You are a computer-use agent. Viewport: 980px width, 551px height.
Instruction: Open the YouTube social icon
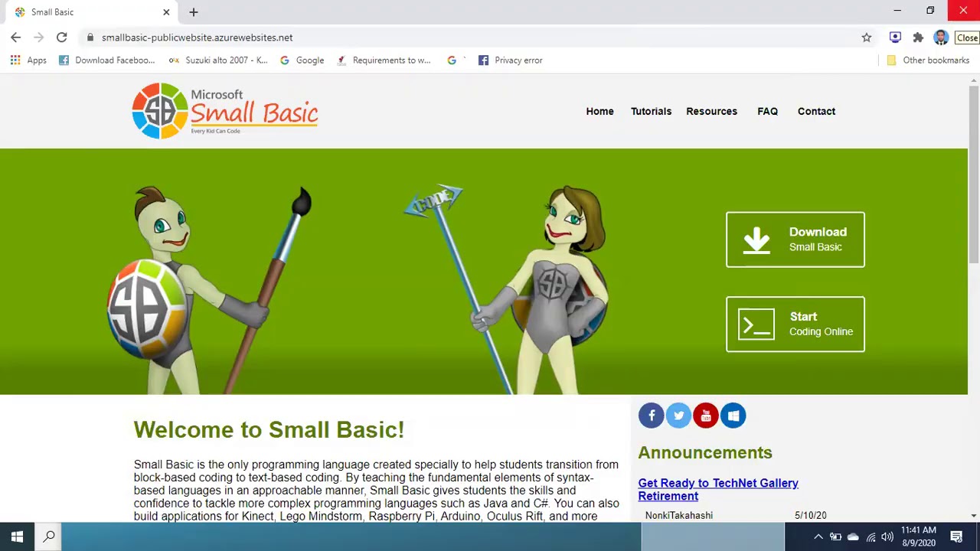point(706,416)
